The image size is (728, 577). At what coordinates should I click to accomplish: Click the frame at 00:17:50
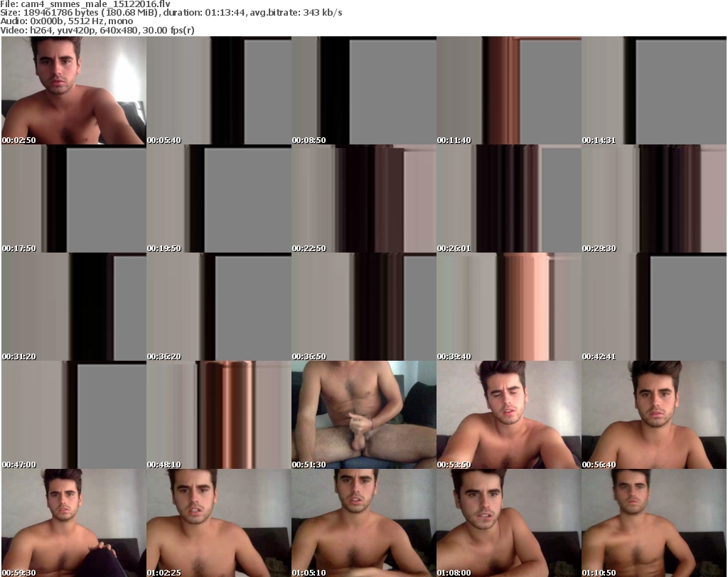73,199
